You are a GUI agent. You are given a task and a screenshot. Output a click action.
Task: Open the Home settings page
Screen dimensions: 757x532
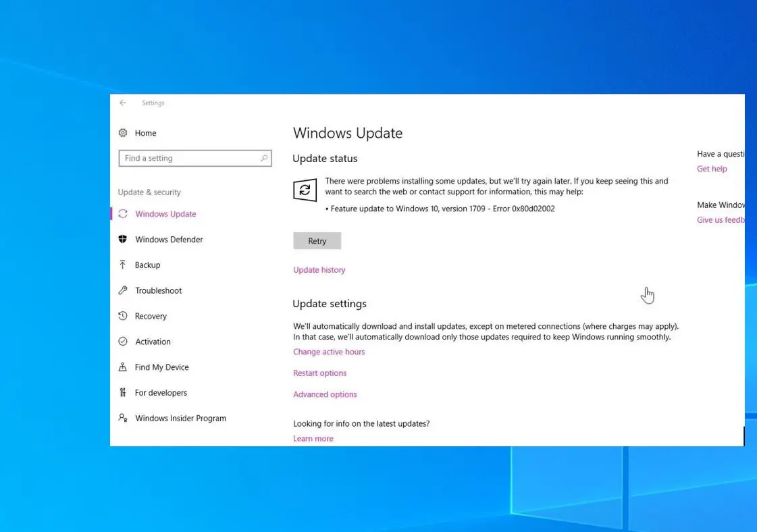[146, 133]
